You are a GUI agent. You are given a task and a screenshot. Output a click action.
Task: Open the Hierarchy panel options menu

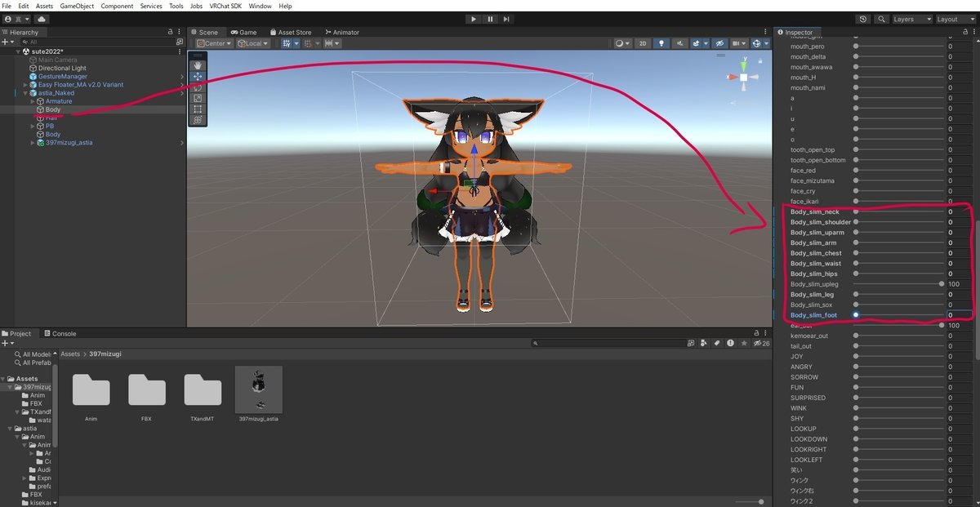pyautogui.click(x=180, y=32)
